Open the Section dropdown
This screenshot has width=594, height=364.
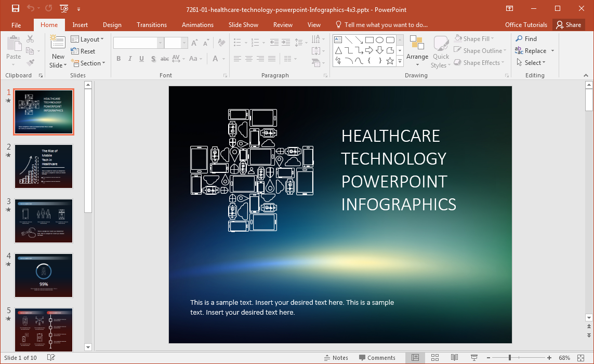coord(88,63)
